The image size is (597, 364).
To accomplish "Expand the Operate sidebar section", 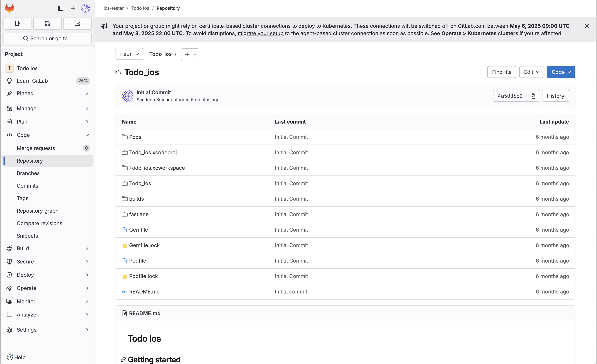I will (48, 288).
